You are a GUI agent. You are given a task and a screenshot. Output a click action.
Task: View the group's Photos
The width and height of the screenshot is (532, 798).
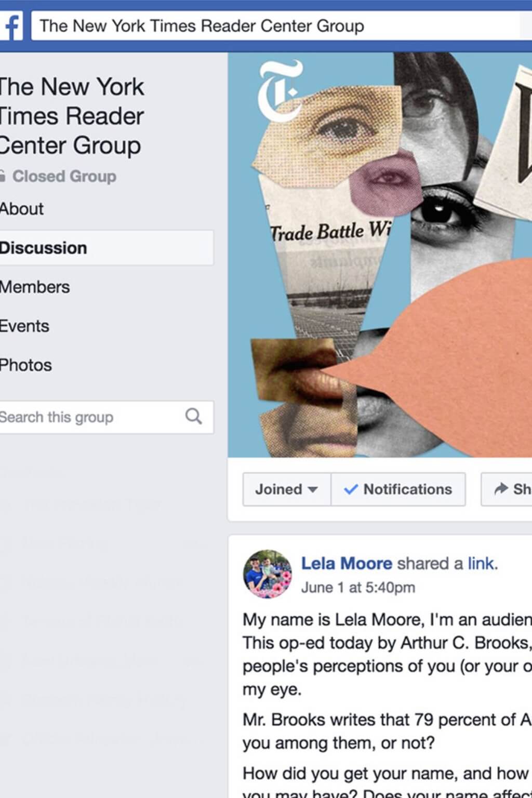click(26, 365)
